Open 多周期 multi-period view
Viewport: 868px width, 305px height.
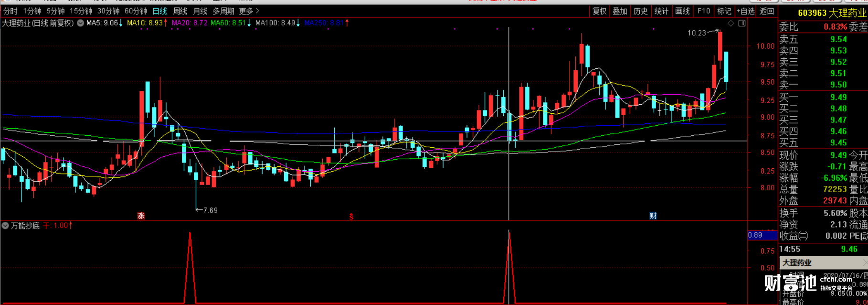(x=223, y=11)
